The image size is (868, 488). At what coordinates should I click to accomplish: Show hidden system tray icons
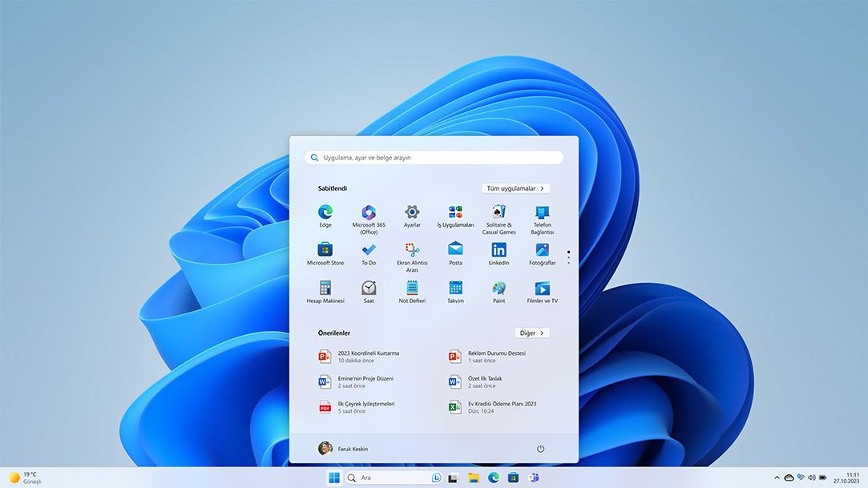point(776,477)
